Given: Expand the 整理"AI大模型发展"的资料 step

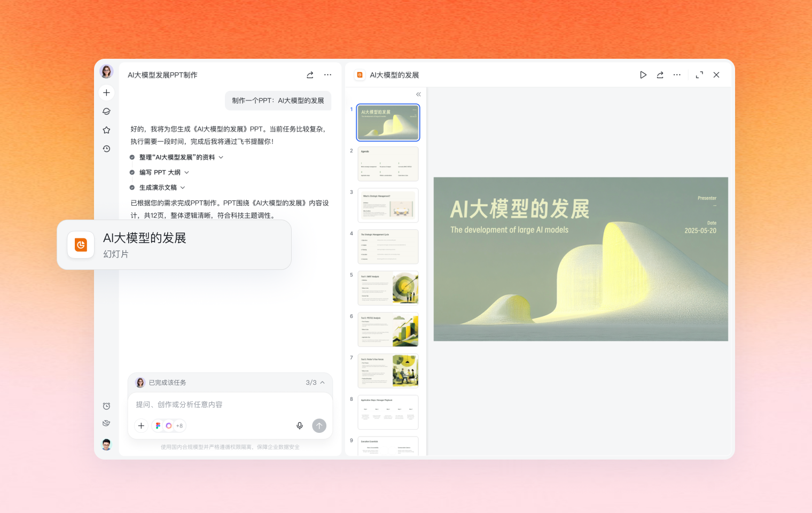Looking at the screenshot, I should point(221,157).
